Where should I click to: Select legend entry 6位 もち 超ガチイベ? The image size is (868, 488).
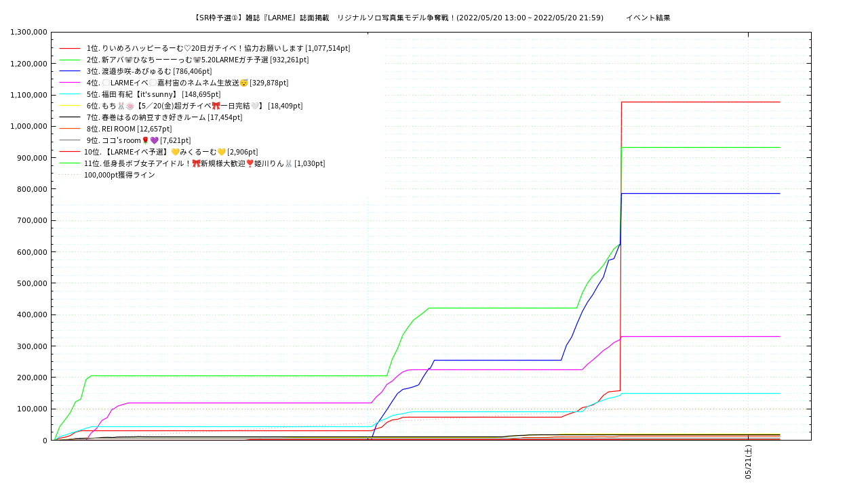pyautogui.click(x=195, y=106)
